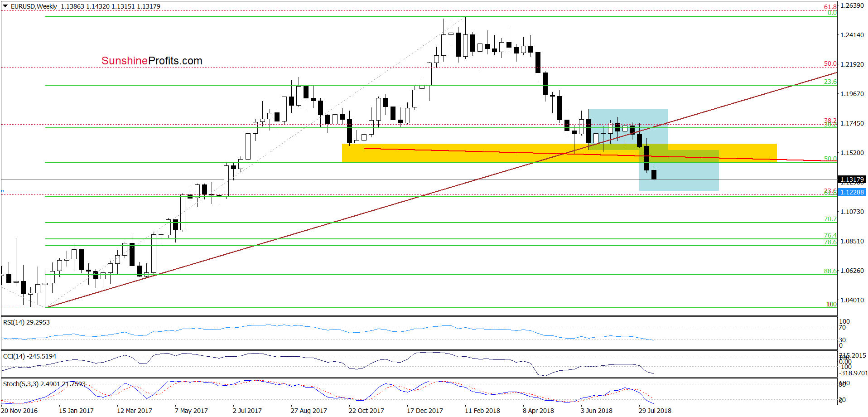
Task: Click the 1.26390 price scale label
Action: pyautogui.click(x=852, y=5)
